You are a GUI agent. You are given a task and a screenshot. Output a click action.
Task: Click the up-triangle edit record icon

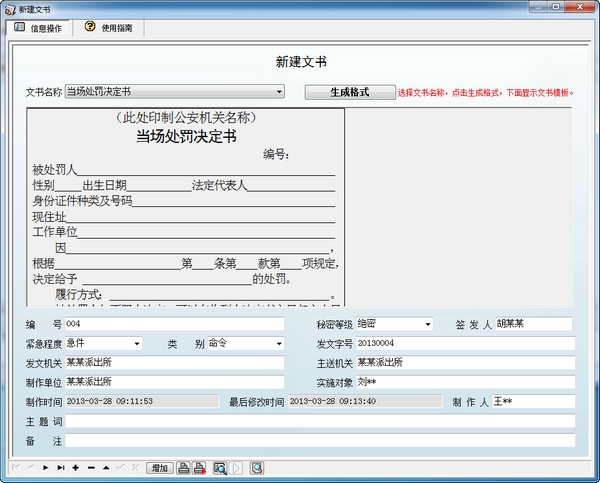(106, 468)
